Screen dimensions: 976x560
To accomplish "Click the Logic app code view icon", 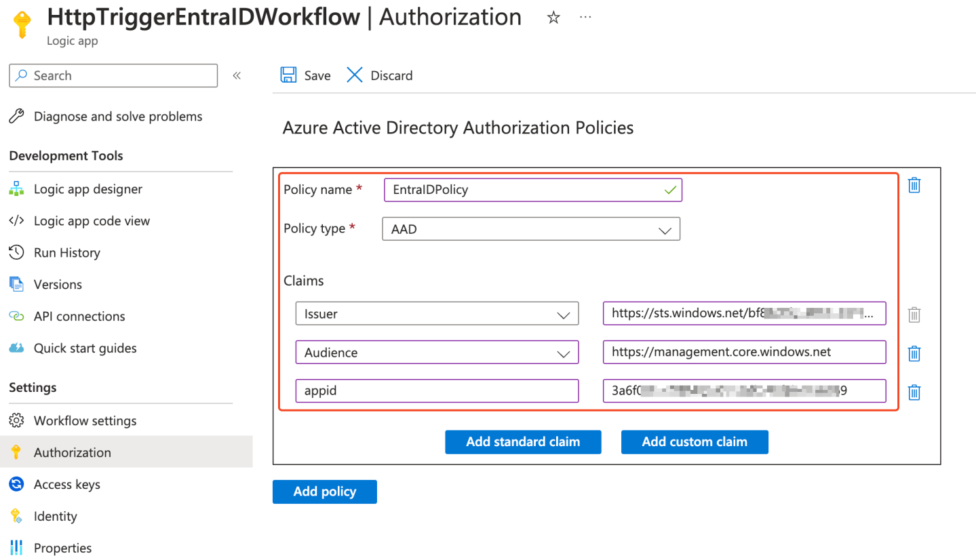I will pyautogui.click(x=16, y=221).
